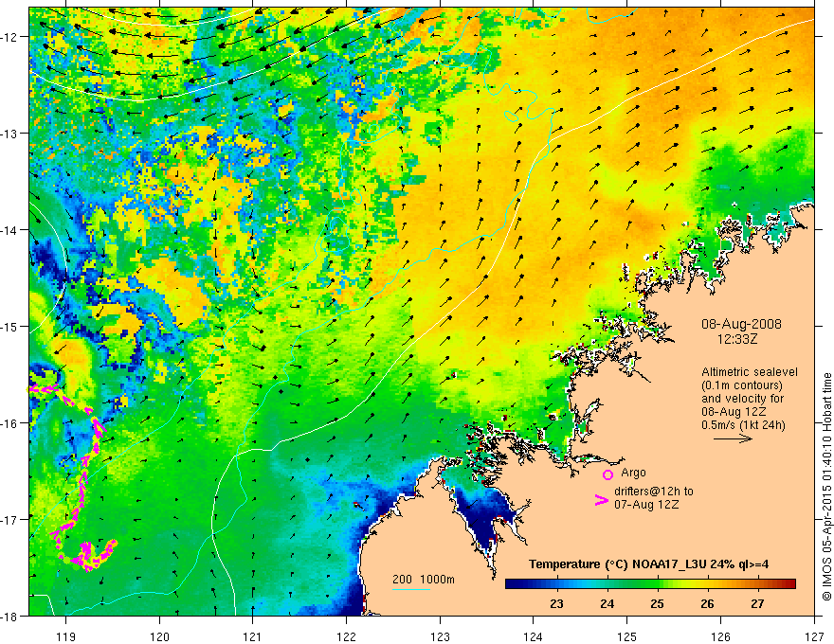The height and width of the screenshot is (644, 834).
Task: Click the Temperature NOAA17_L3U title text
Action: click(648, 564)
